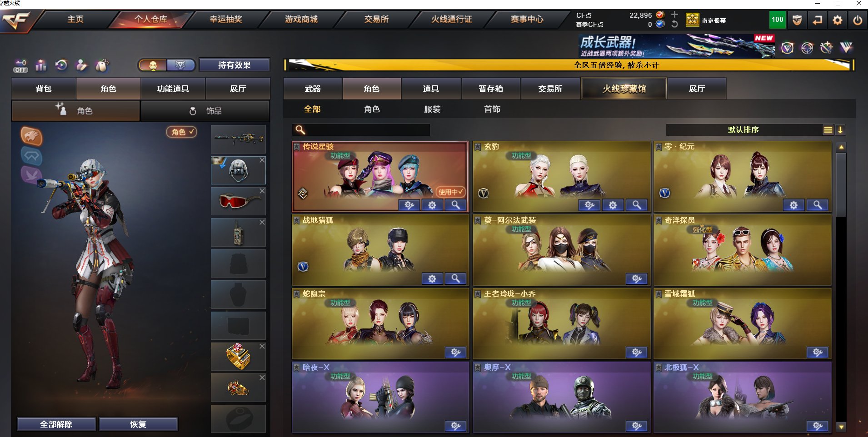
Task: Select the orange wolf team icon beside character
Action: click(x=31, y=136)
